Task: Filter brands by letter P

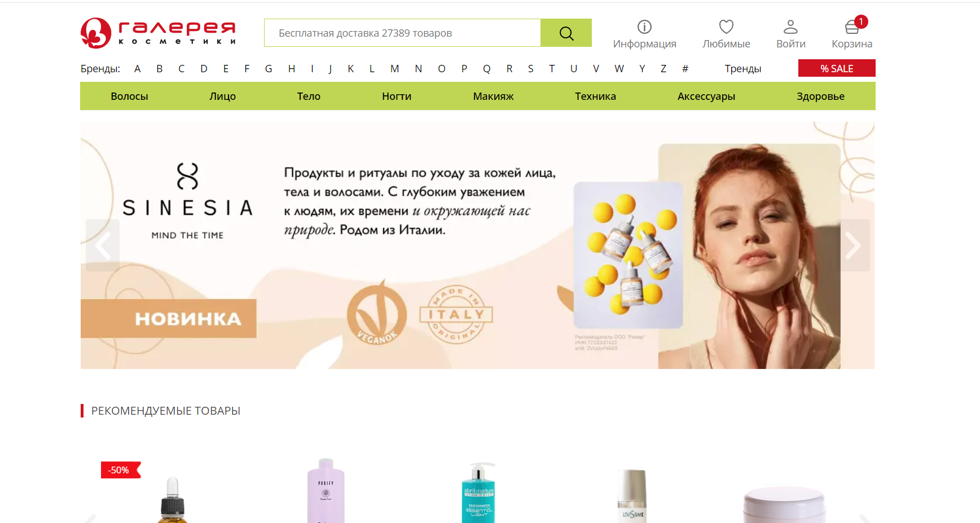Action: click(464, 68)
